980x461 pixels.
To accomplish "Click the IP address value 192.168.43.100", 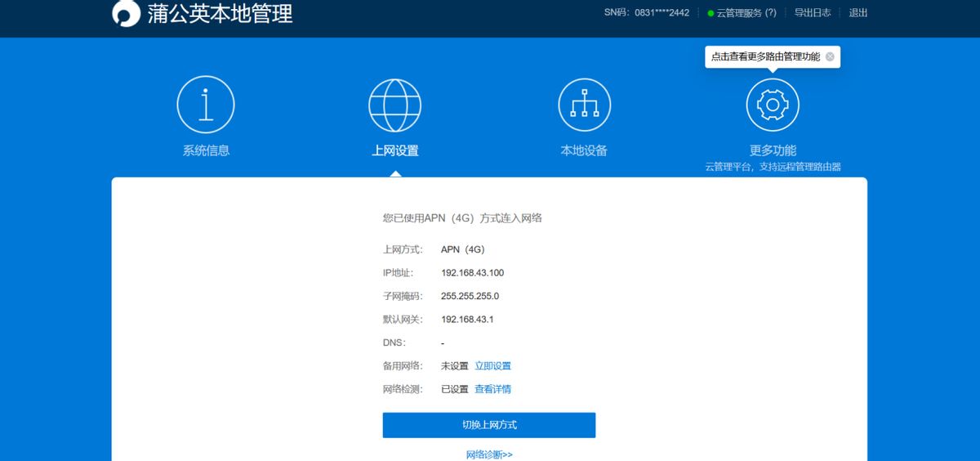I will 472,273.
